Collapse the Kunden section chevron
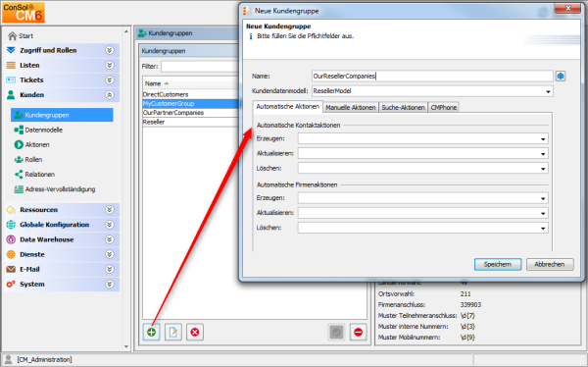Image resolution: width=588 pixels, height=367 pixels. [x=110, y=95]
